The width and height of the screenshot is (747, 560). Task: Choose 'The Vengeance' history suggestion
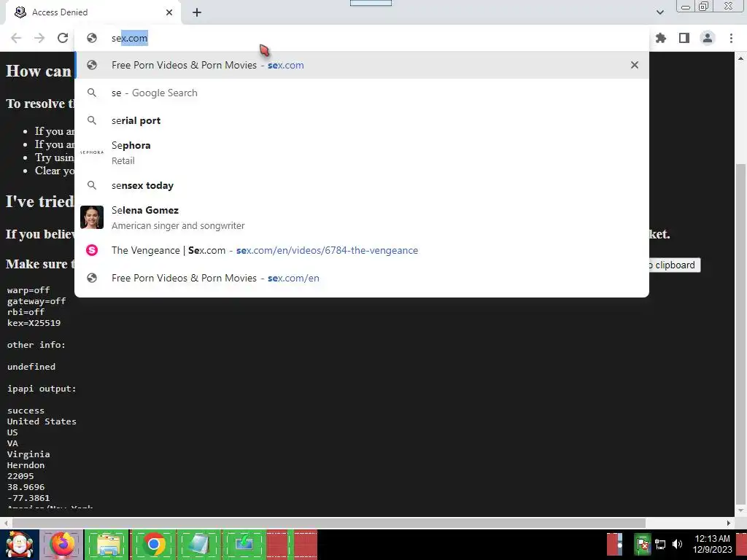362,250
